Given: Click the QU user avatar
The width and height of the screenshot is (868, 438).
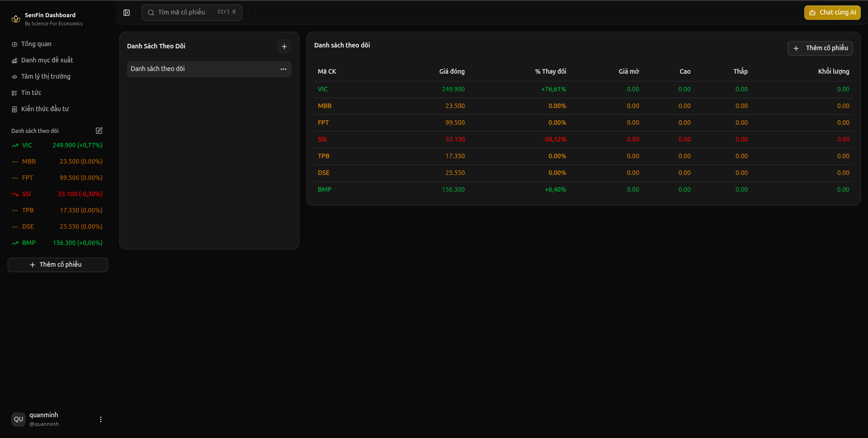Looking at the screenshot, I should pos(19,419).
